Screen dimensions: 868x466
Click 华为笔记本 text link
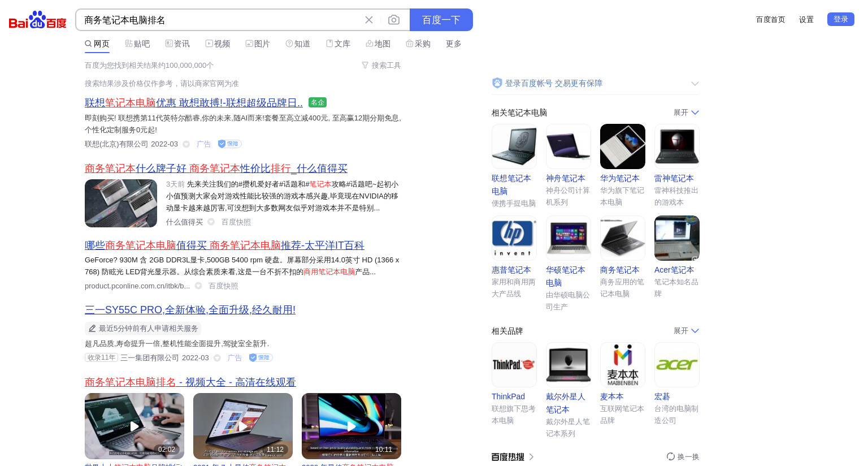[620, 178]
